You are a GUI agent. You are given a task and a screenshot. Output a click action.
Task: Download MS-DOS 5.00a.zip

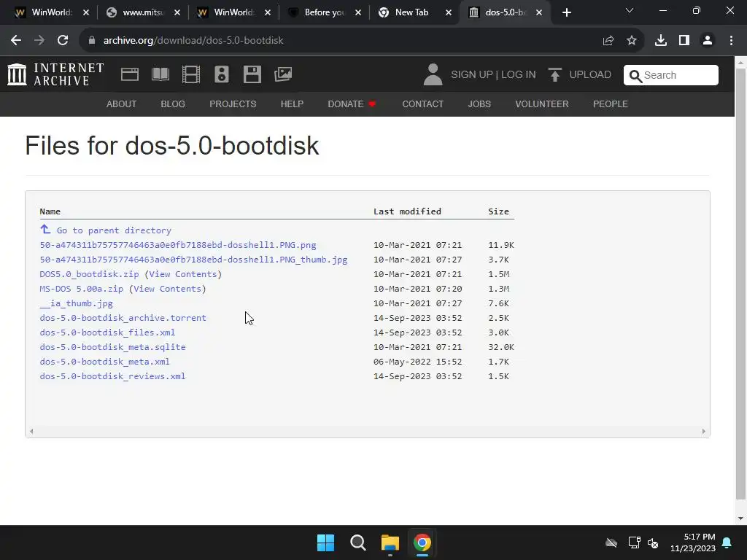click(x=82, y=289)
